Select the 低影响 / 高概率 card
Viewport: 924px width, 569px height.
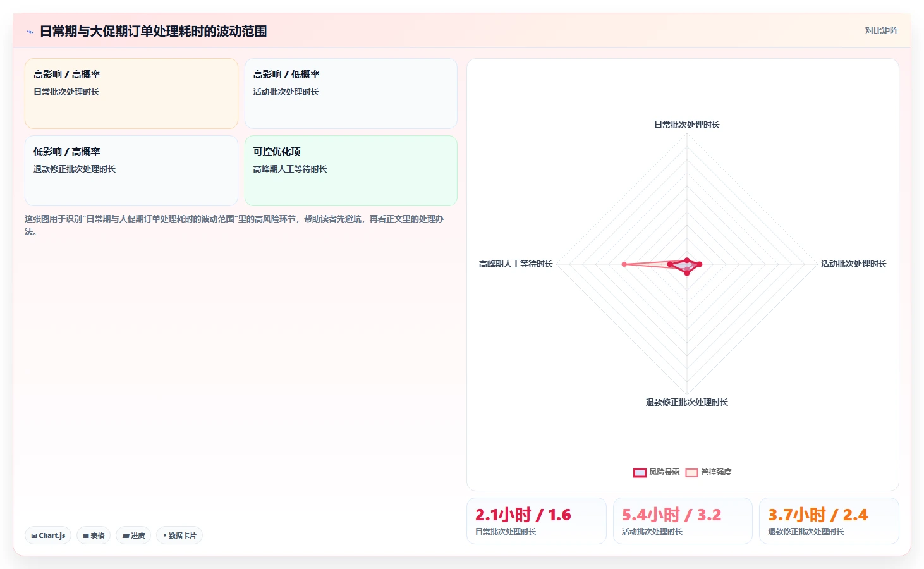[x=131, y=171]
